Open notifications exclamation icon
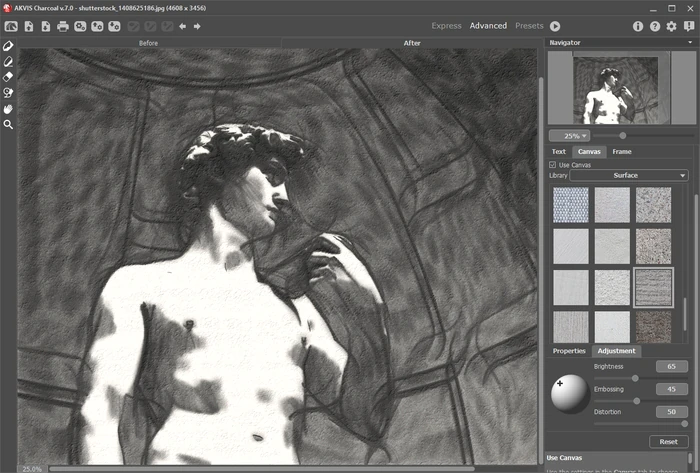 coord(689,26)
